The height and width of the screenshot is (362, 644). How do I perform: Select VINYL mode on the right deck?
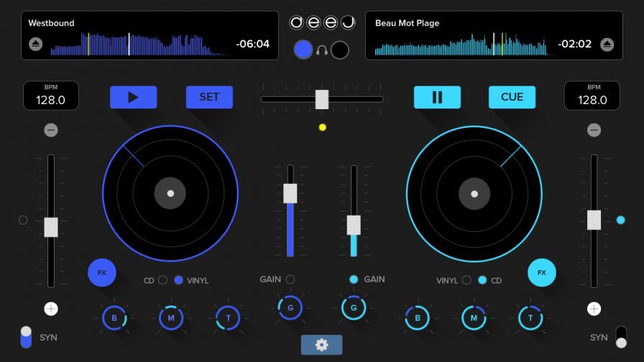(466, 280)
